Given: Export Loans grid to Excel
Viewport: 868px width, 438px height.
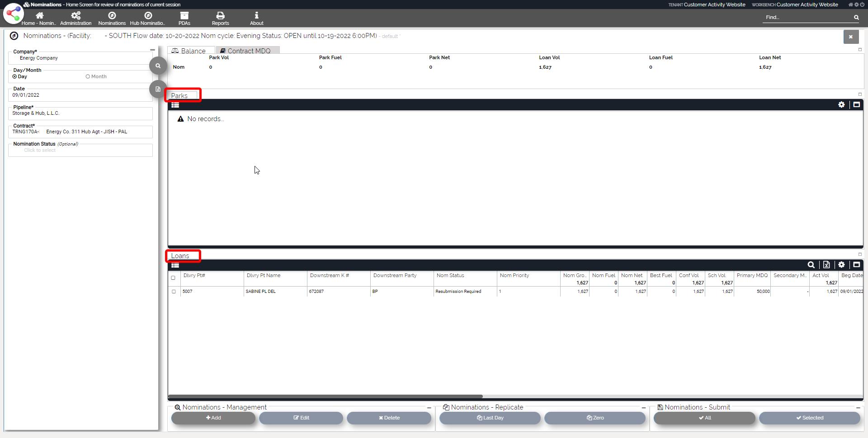Looking at the screenshot, I should [x=826, y=265].
